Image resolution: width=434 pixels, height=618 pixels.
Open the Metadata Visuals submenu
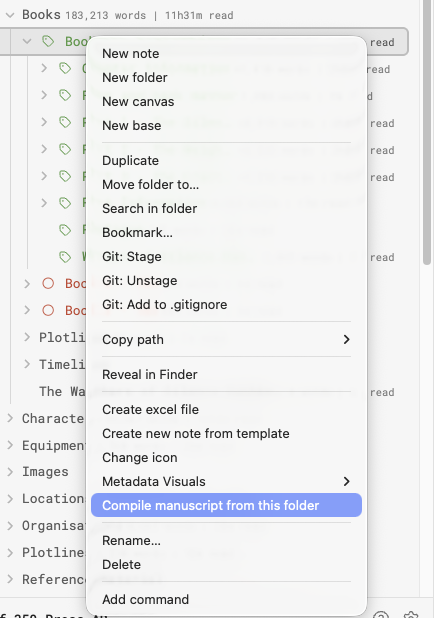tap(226, 482)
